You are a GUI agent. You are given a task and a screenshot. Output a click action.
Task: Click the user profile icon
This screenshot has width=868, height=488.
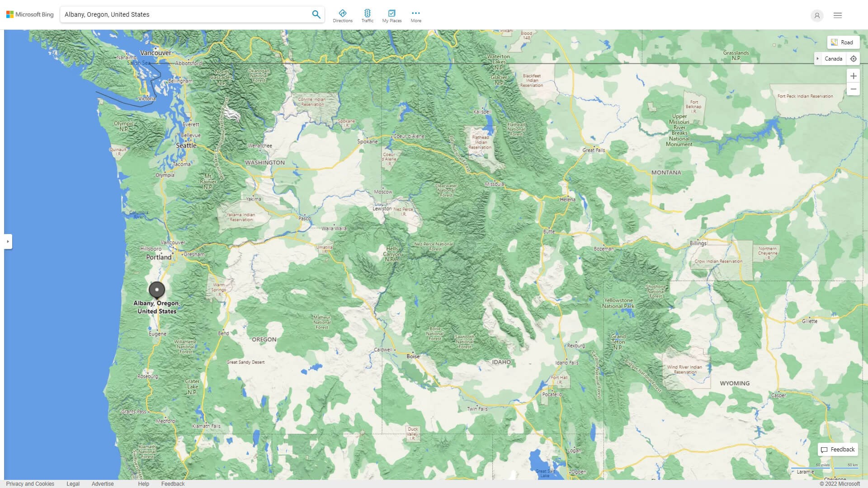coord(817,15)
